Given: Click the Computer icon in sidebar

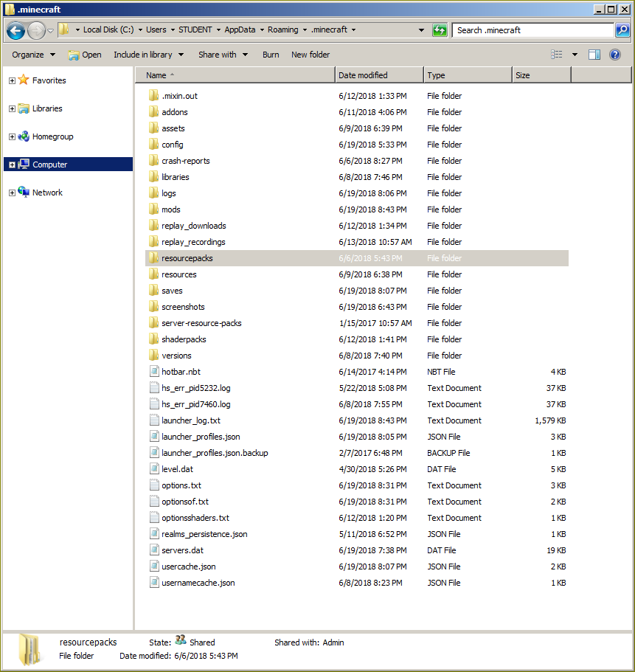Looking at the screenshot, I should point(24,164).
